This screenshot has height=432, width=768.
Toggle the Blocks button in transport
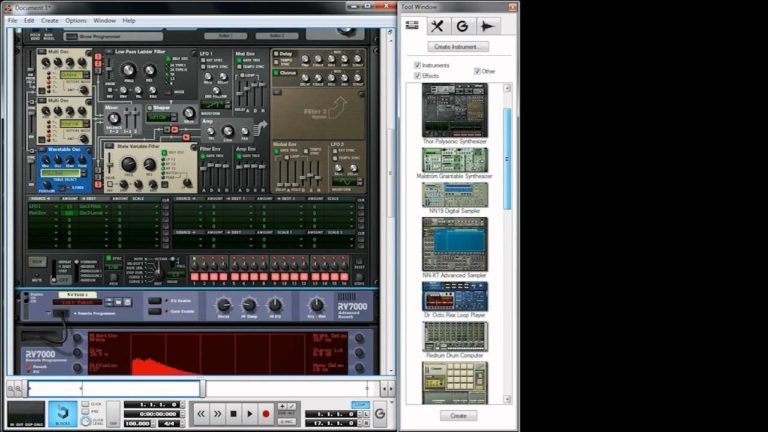click(62, 412)
